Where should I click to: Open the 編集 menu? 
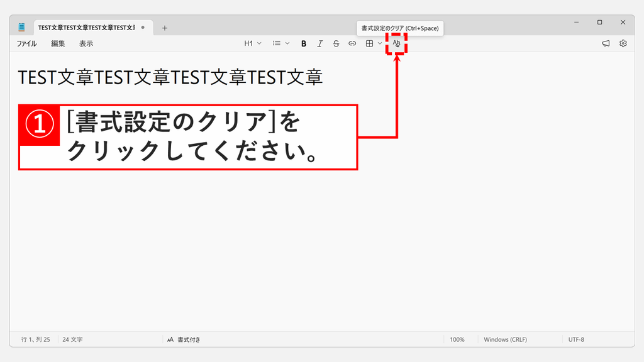click(x=58, y=43)
